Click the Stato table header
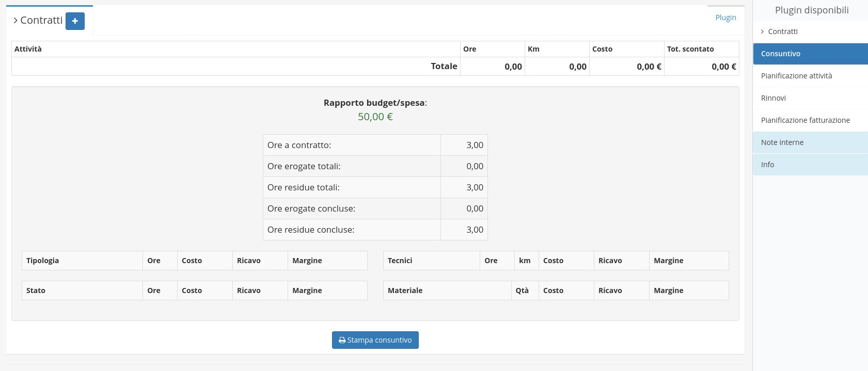 pyautogui.click(x=36, y=291)
